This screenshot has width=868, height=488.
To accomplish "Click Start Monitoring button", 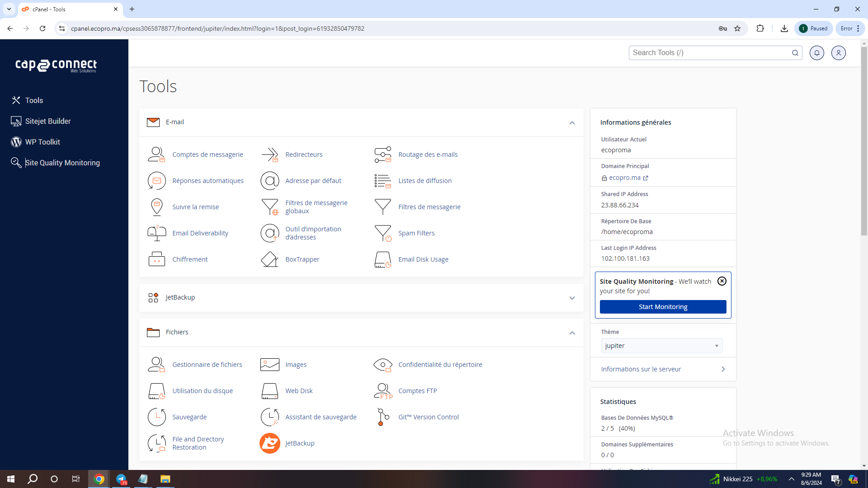I will 663,307.
